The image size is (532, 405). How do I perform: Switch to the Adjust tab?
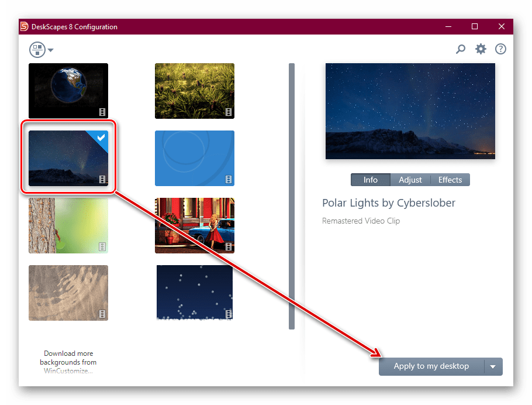(410, 180)
